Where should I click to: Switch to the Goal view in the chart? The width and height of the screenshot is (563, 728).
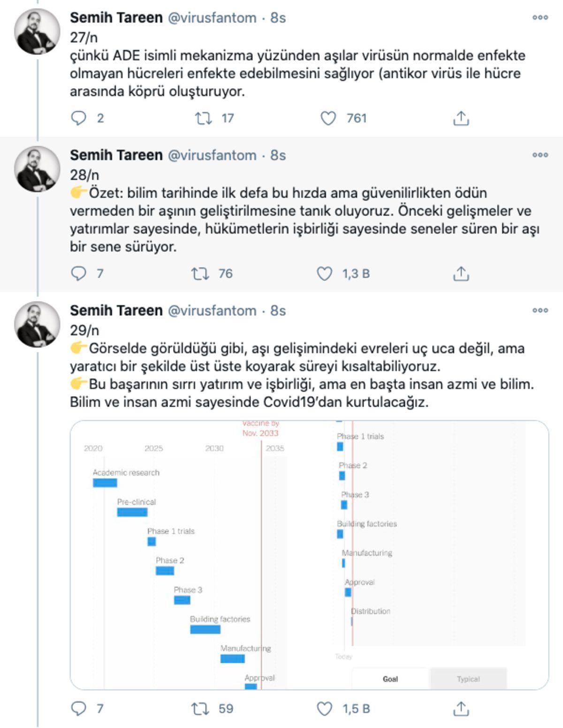(x=390, y=679)
